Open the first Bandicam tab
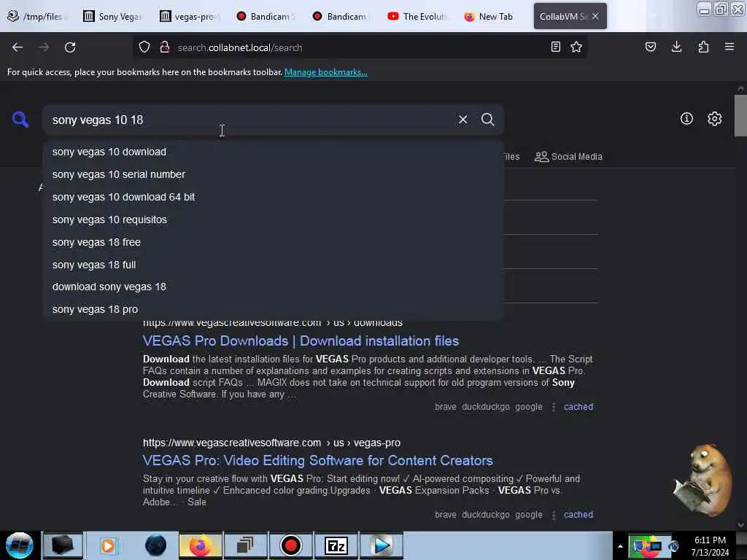The image size is (747, 560). click(x=266, y=16)
